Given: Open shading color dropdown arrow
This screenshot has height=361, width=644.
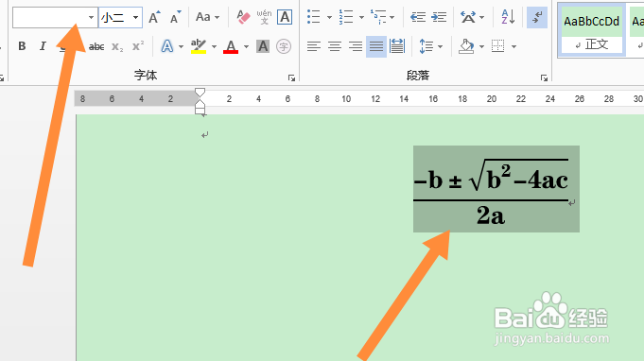Looking at the screenshot, I should pyautogui.click(x=481, y=46).
